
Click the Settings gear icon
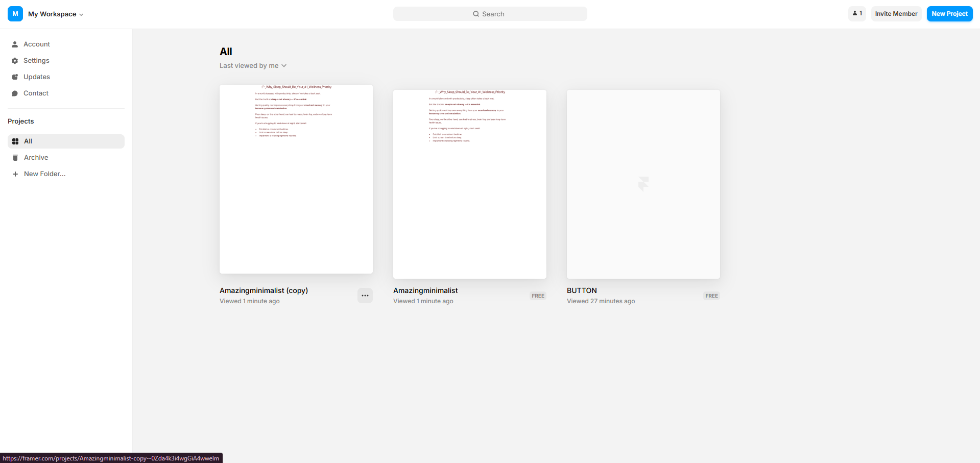15,61
